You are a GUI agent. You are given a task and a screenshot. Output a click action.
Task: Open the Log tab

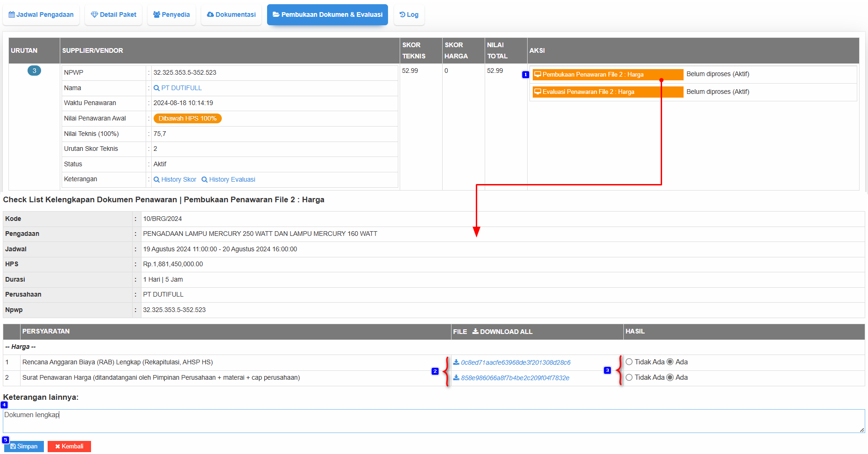pos(409,14)
